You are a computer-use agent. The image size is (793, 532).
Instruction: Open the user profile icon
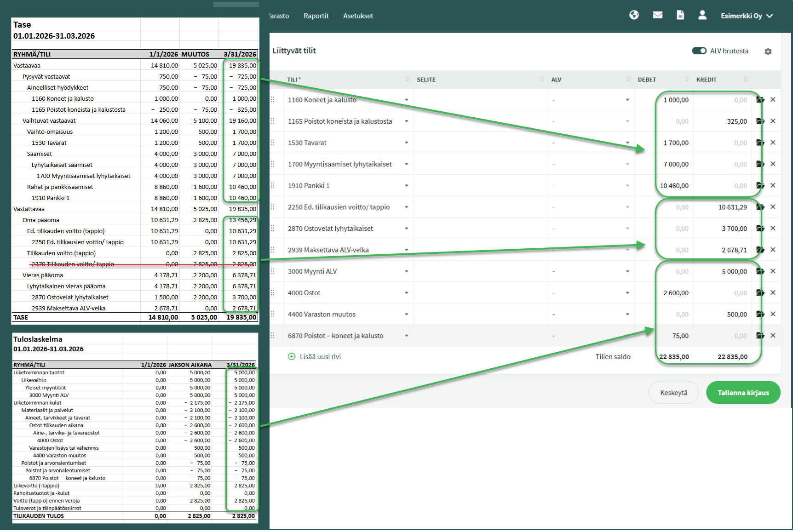pyautogui.click(x=702, y=15)
